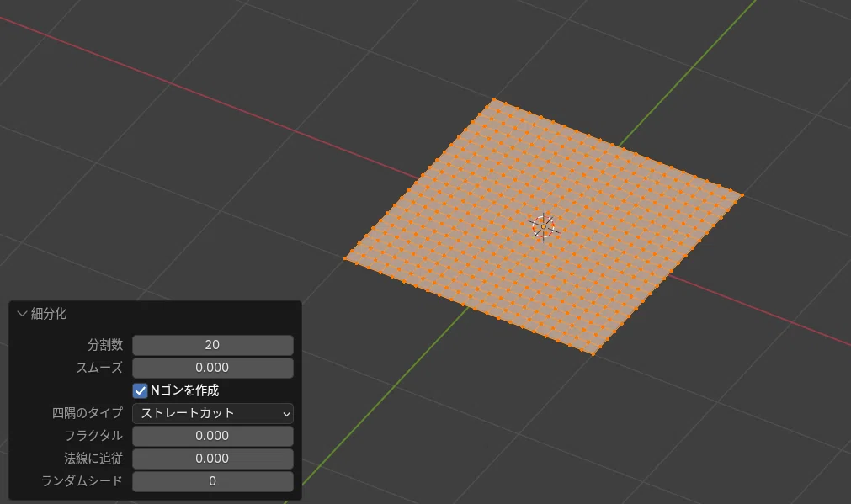Click the Nゴンを作成 label text
The height and width of the screenshot is (504, 851).
point(184,390)
